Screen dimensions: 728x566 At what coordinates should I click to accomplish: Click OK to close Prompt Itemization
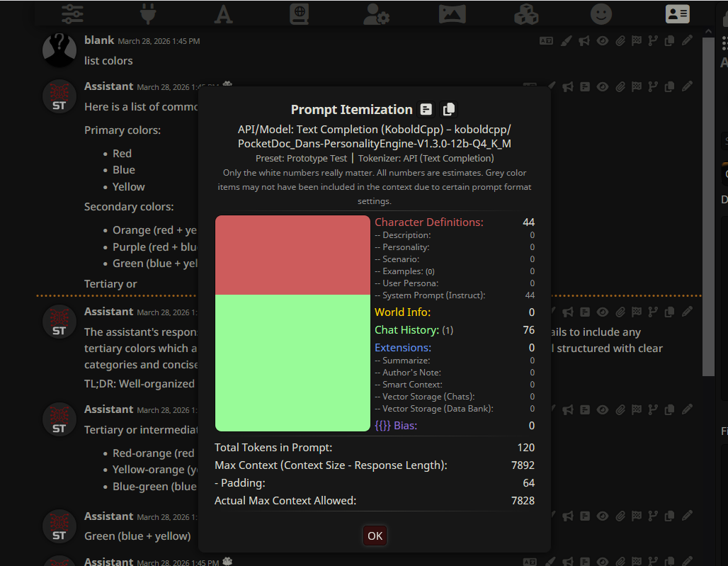(375, 536)
